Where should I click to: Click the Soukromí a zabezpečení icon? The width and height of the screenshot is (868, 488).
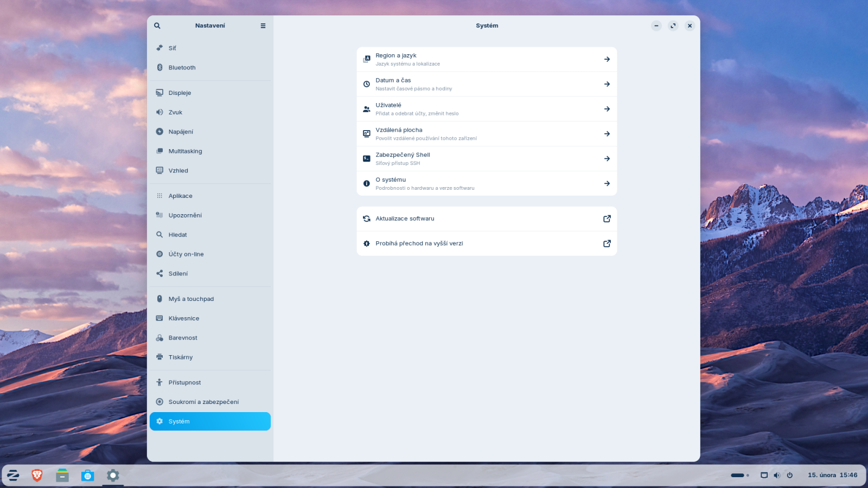tap(159, 402)
